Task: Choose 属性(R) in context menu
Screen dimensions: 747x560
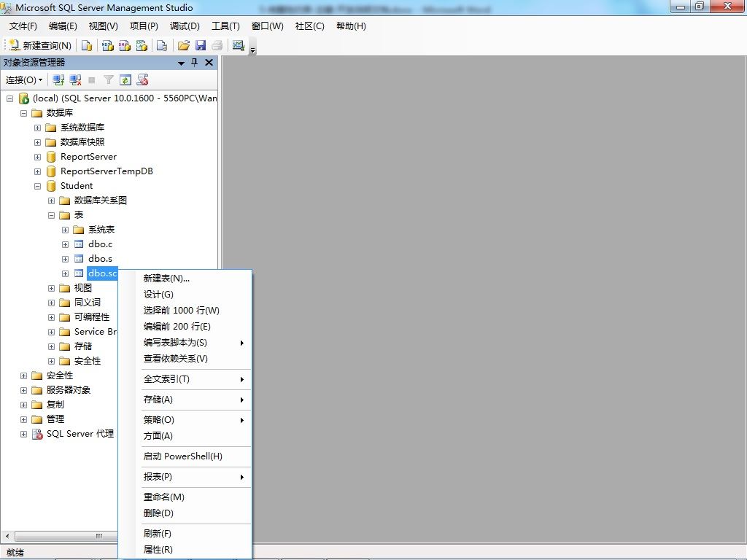Action: pos(185,550)
